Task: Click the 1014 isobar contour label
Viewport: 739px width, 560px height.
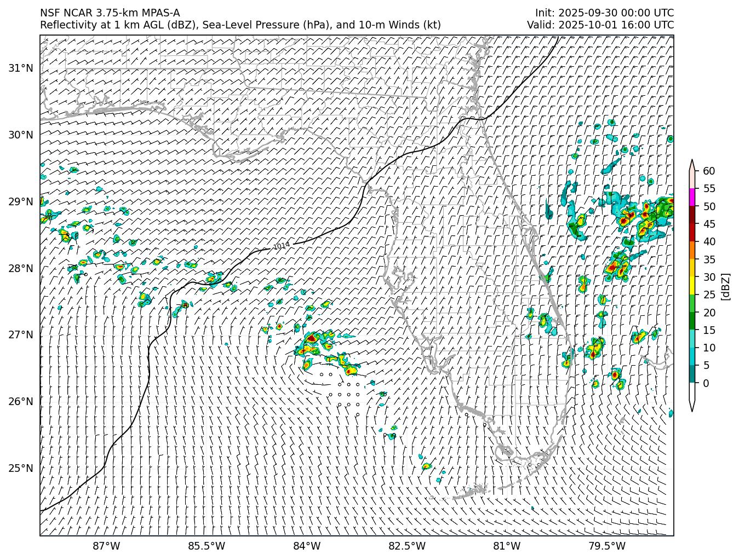Action: point(281,246)
